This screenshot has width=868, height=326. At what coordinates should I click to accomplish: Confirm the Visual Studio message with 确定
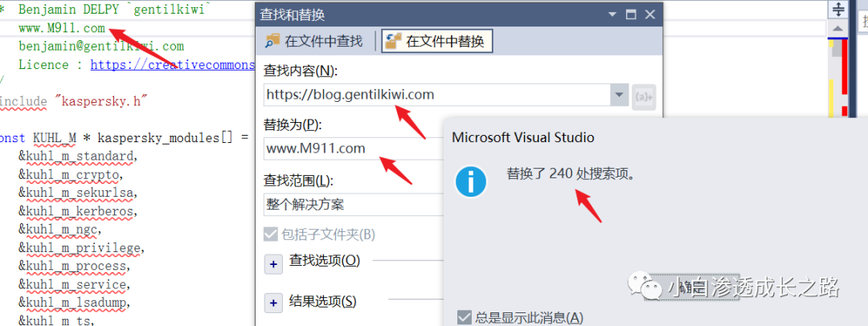click(692, 287)
